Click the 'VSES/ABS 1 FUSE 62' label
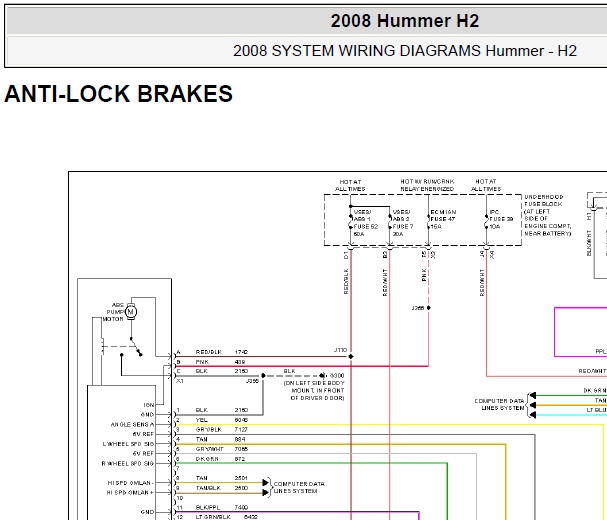 pos(366,223)
